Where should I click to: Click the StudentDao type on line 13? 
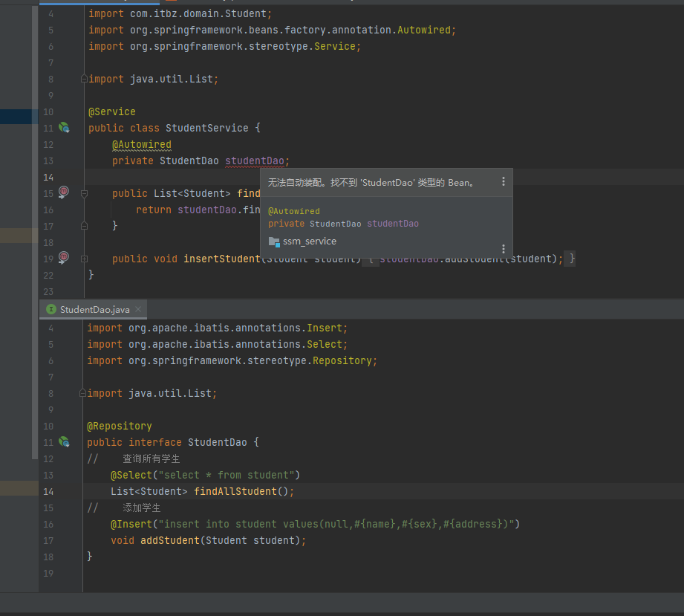click(189, 161)
